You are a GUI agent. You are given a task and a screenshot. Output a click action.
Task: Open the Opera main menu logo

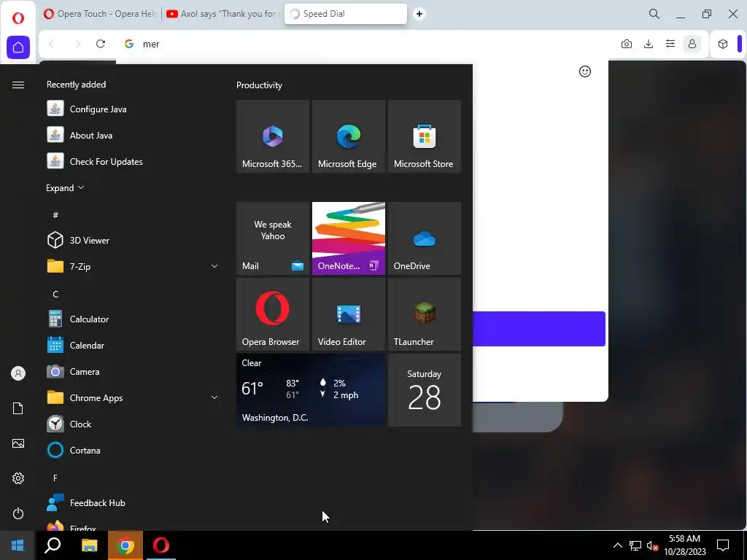coord(18,18)
